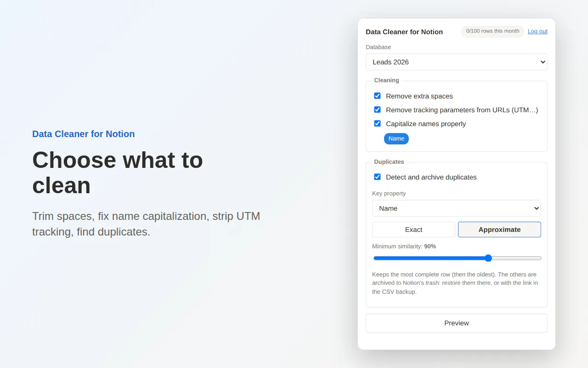The image size is (588, 368).
Task: Uncheck Remove tracking parameters from URLs
Action: [x=377, y=109]
